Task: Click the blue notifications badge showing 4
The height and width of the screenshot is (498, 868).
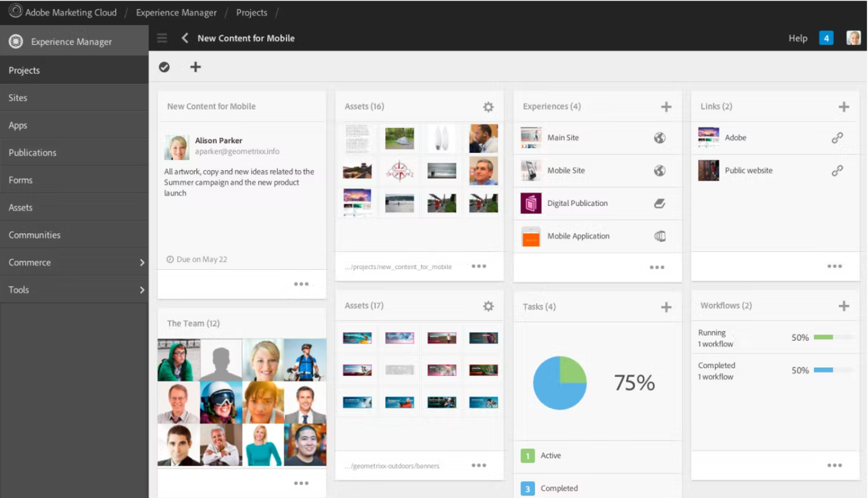Action: pos(825,38)
